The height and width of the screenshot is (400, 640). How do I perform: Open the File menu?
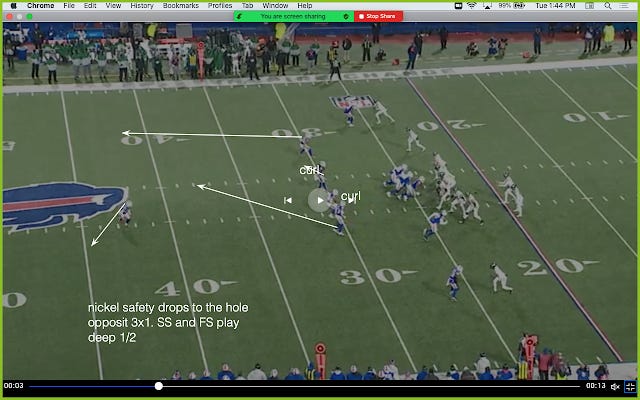(69, 5)
